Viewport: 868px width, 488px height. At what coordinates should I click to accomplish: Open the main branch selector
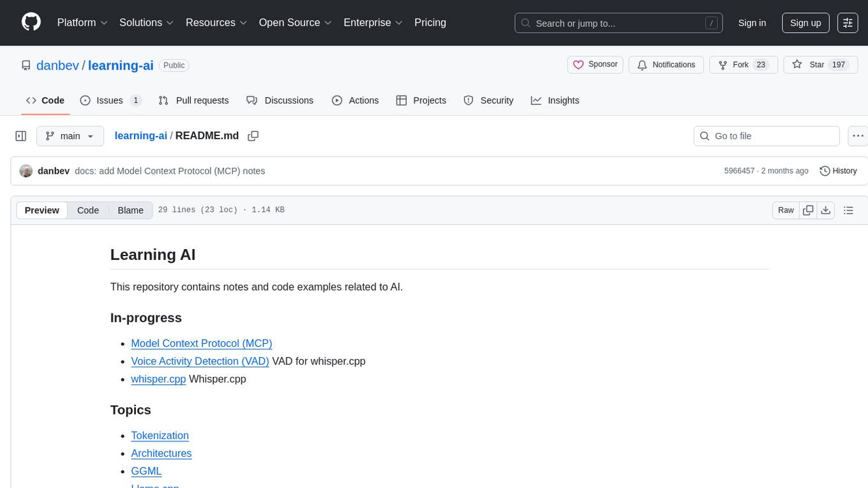70,136
